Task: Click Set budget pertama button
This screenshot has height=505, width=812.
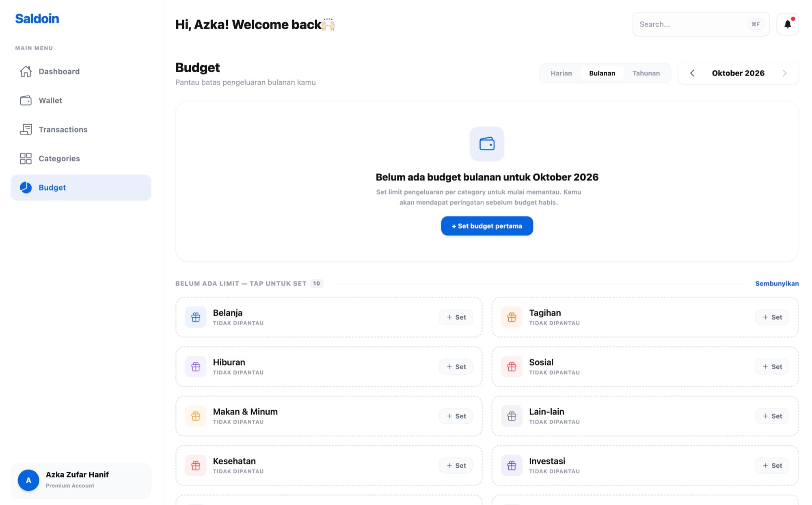Action: coord(487,226)
